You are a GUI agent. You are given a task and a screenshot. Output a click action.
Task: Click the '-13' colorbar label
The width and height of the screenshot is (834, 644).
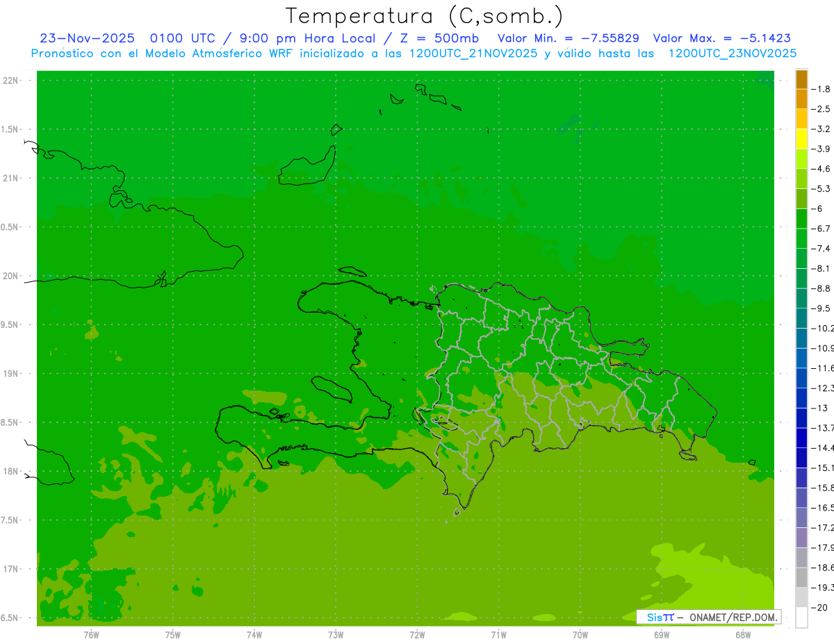[x=819, y=408]
